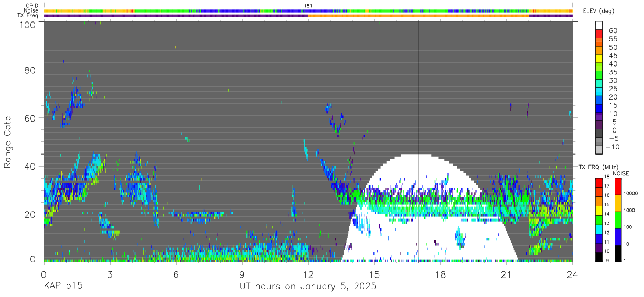Click the 60 label on ELEV scale
The image size is (644, 297).
(x=613, y=31)
